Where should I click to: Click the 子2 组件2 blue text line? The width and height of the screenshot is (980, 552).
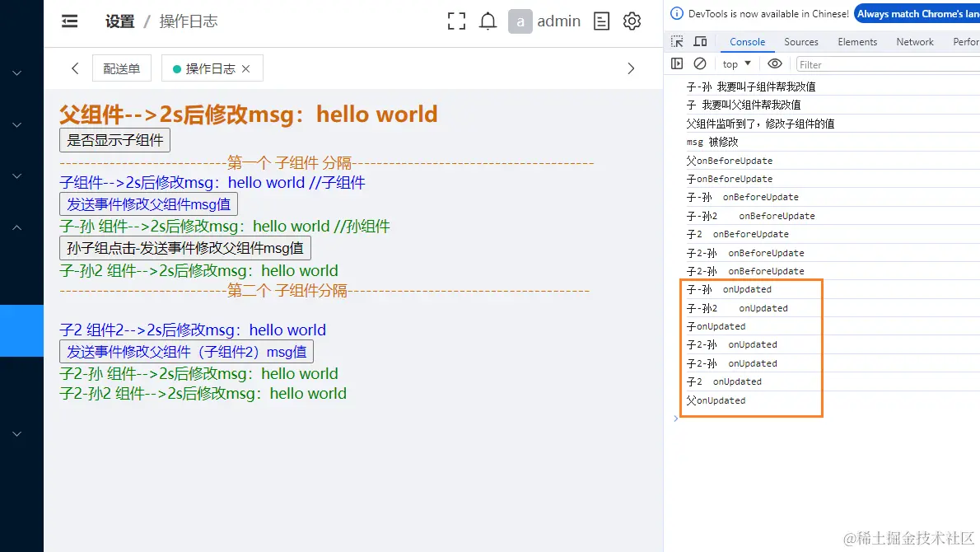tap(193, 330)
